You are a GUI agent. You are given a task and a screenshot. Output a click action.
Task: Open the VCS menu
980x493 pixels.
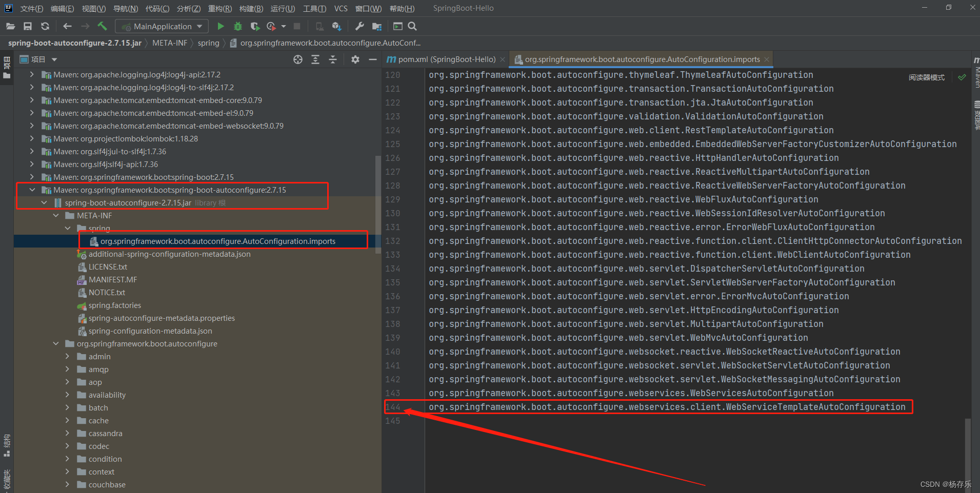341,8
